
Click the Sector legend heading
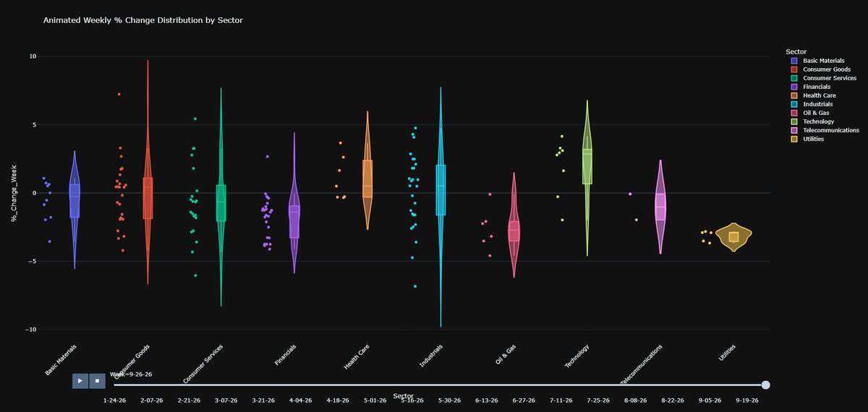(x=796, y=51)
